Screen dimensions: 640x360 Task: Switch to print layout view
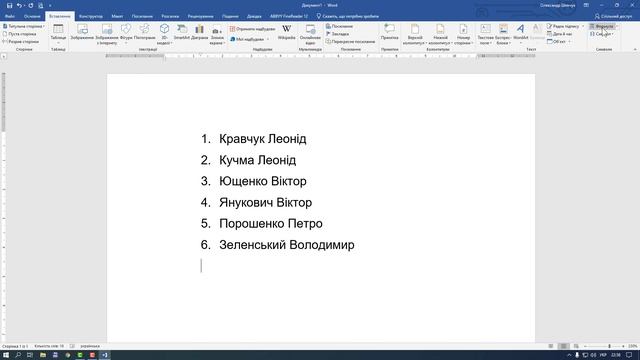pyautogui.click(x=563, y=346)
